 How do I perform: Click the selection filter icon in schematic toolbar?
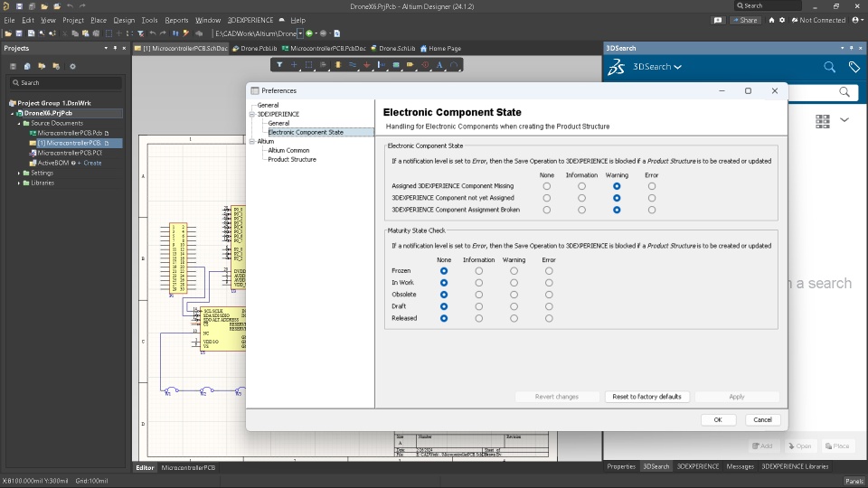[280, 65]
